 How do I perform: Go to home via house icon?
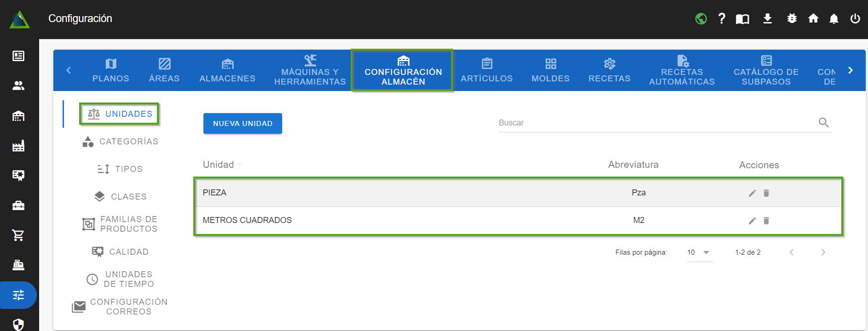tap(813, 18)
